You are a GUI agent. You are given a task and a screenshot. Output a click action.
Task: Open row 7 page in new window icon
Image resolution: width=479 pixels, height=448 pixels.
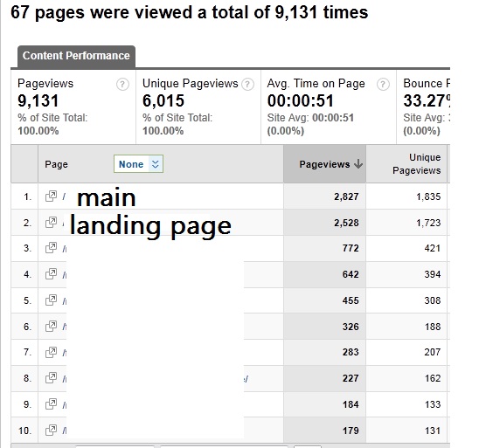(51, 352)
